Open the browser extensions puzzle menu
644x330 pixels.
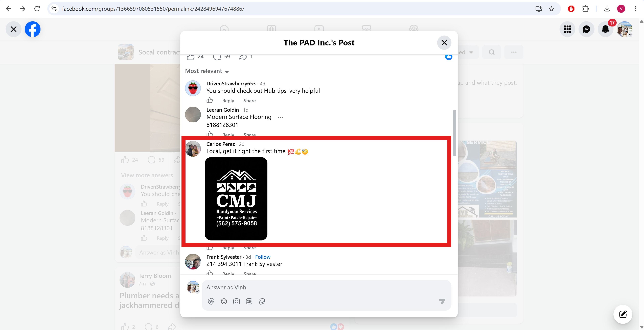[x=586, y=9]
